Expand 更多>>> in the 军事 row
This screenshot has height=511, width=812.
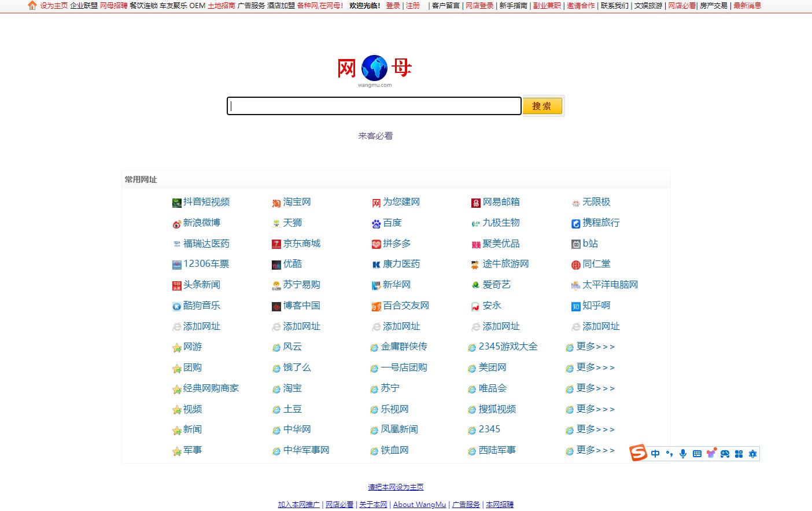tap(596, 450)
